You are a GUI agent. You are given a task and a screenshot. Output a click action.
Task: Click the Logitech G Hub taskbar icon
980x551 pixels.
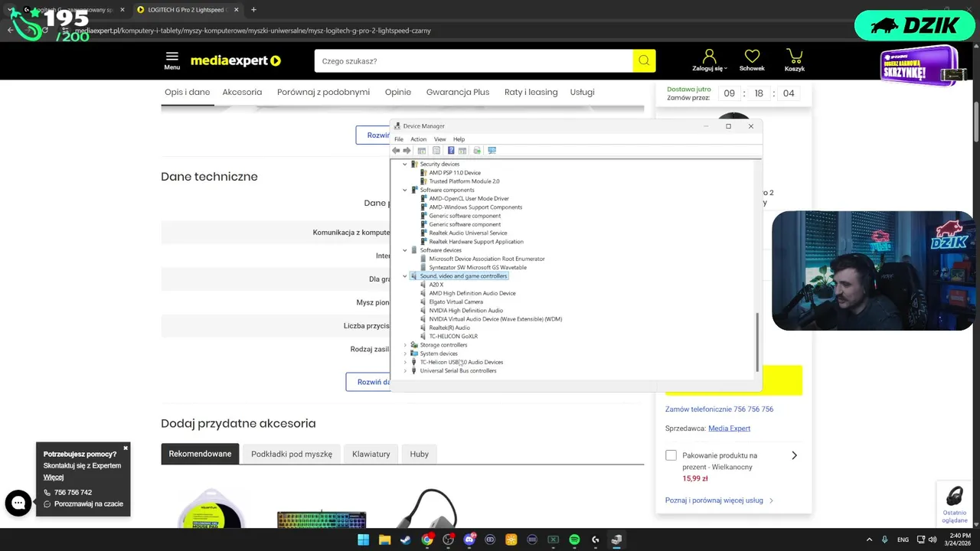coord(596,540)
